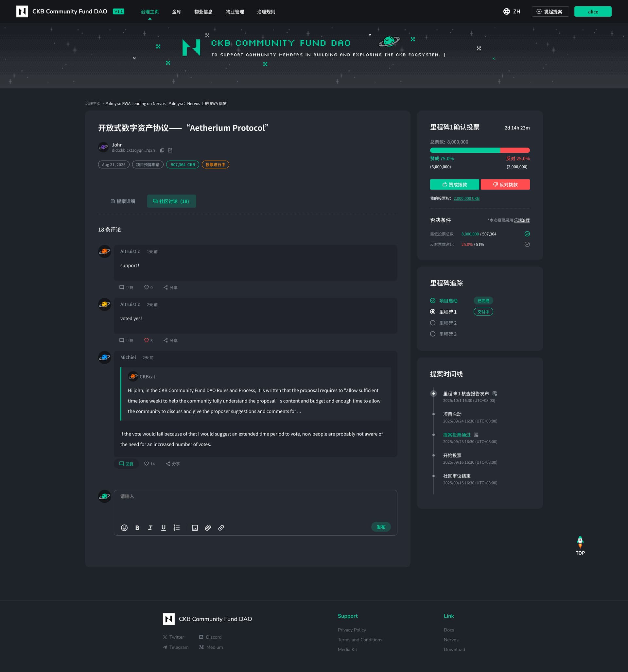Copy John's DID address icon
The image size is (628, 672).
162,150
